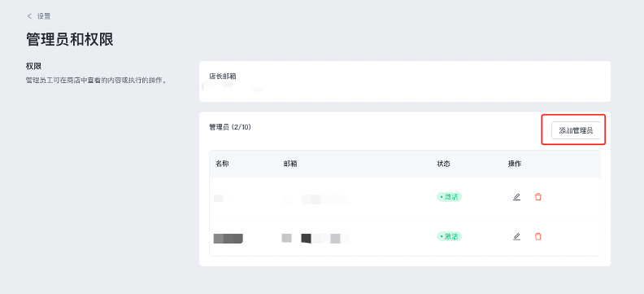Click the blurred store owner email under 店长邮箱

pyautogui.click(x=233, y=87)
